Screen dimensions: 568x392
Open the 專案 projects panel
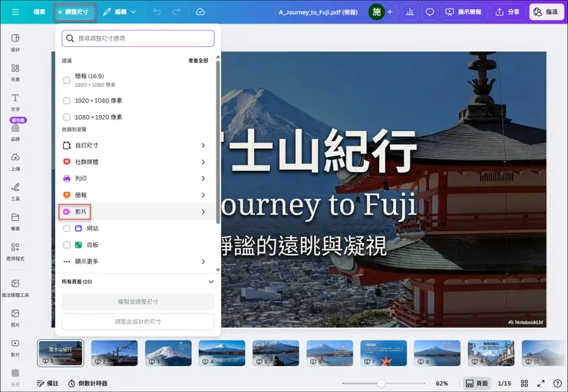coord(15,222)
